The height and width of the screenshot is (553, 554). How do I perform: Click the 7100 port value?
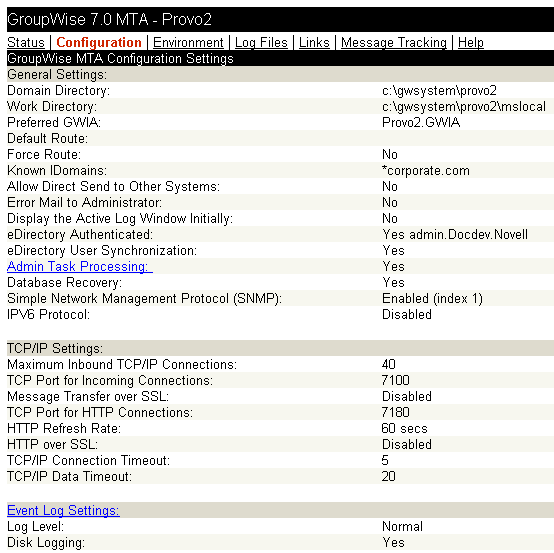point(395,380)
